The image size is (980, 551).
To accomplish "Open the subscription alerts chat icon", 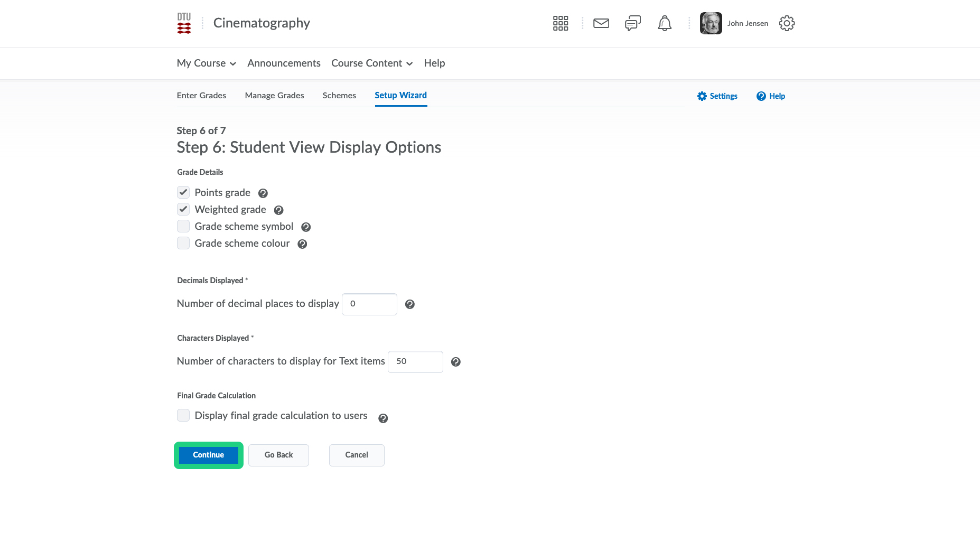I will pyautogui.click(x=632, y=23).
